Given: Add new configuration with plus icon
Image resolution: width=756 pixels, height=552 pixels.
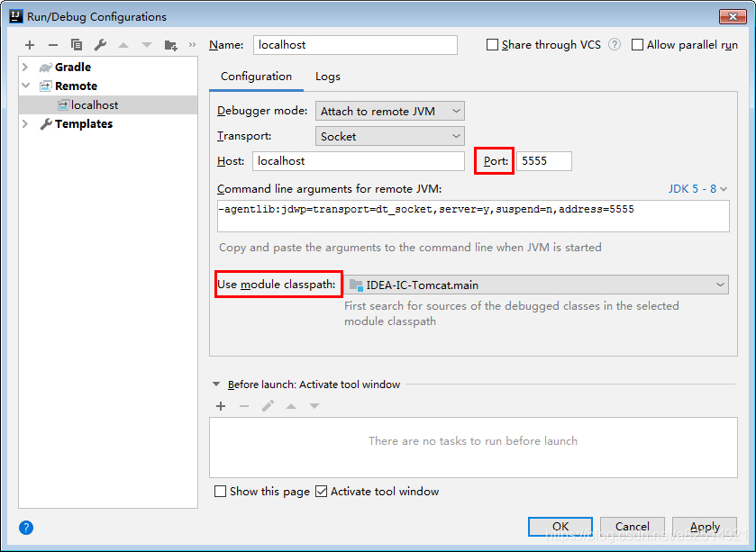Looking at the screenshot, I should (x=30, y=45).
